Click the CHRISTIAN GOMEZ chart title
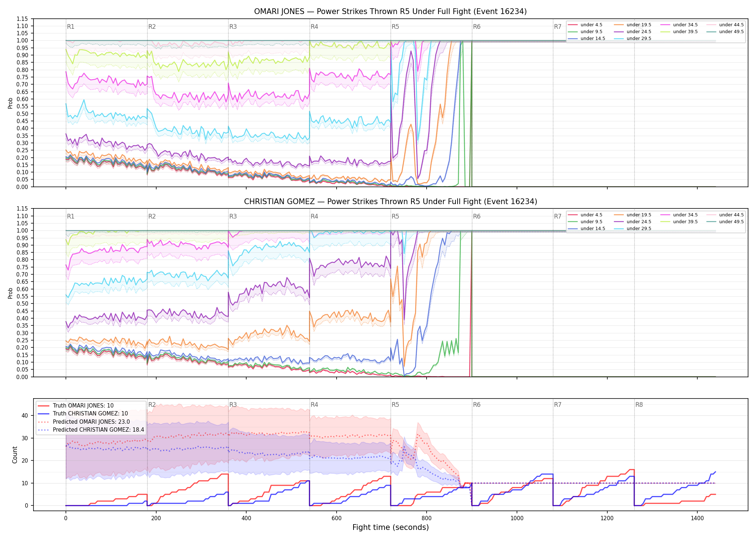The width and height of the screenshot is (756, 540). (391, 202)
